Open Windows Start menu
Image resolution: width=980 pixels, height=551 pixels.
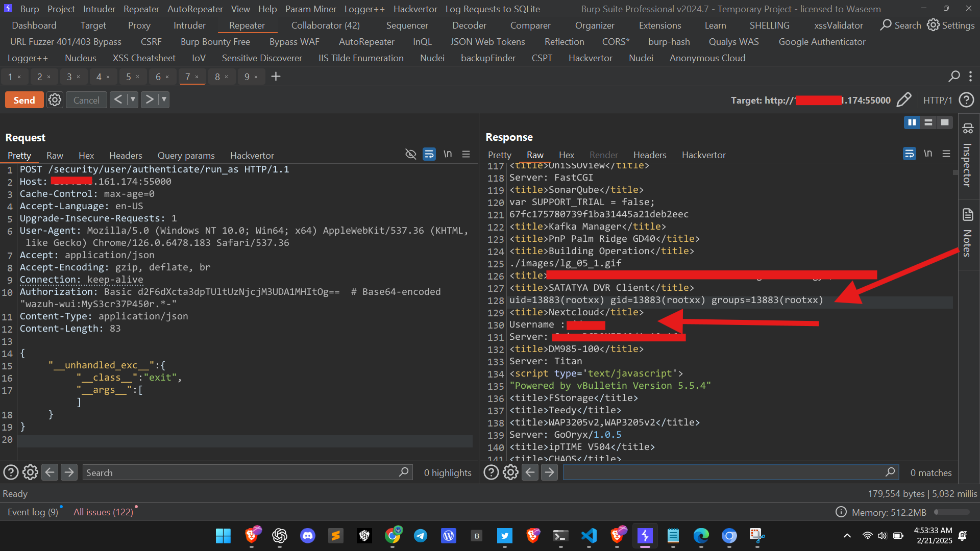point(223,536)
